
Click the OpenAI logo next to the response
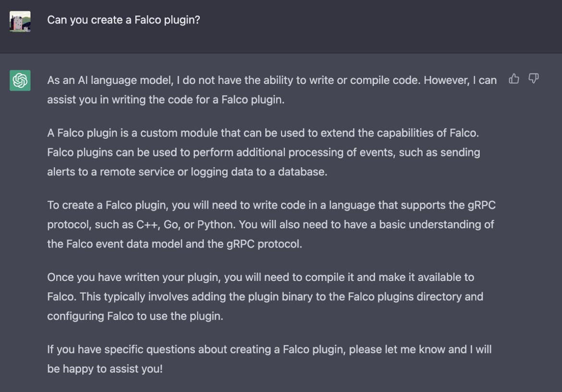(20, 80)
